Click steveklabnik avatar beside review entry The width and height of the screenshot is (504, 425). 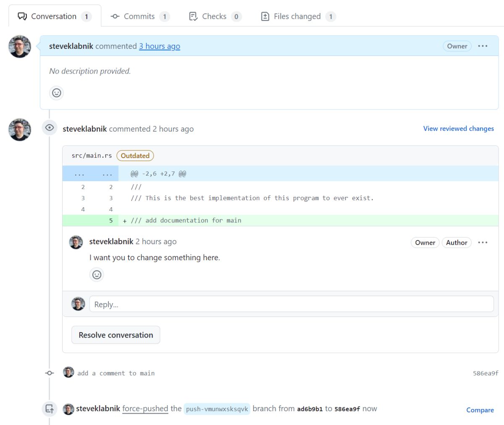20,129
